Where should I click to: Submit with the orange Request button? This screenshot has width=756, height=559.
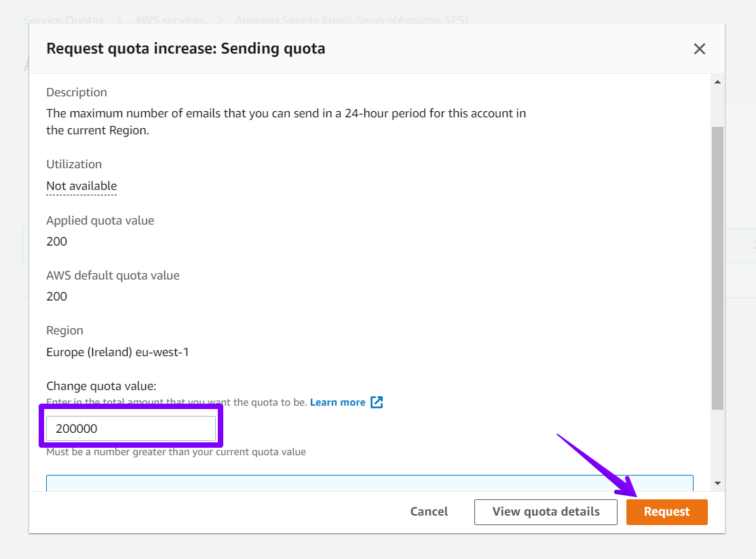click(667, 512)
